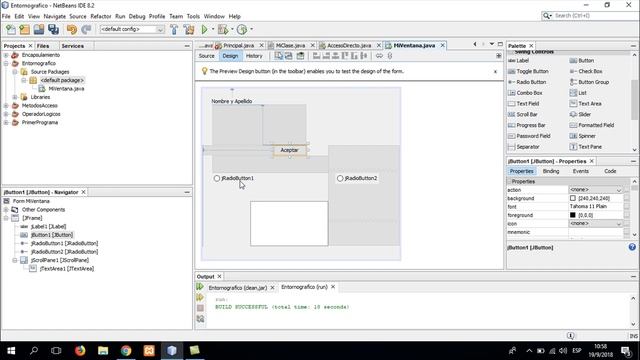640x360 pixels.
Task: Click the Debug Project toolbar icon
Action: [223, 29]
